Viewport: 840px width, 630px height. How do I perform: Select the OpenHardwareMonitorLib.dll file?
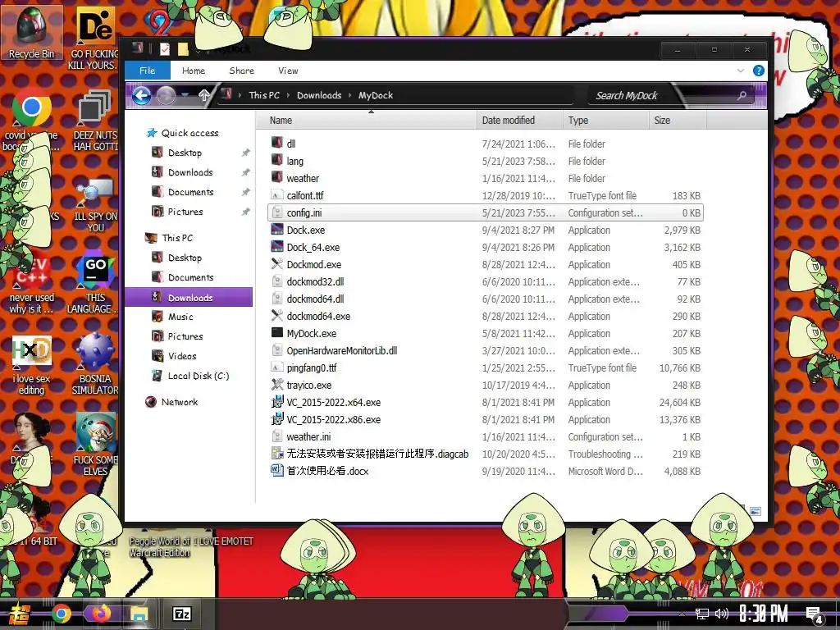click(342, 350)
